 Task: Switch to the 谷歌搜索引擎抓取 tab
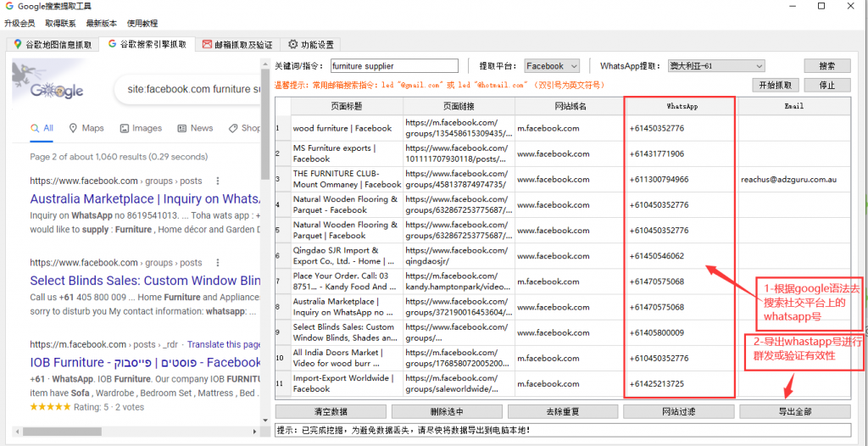coord(147,44)
